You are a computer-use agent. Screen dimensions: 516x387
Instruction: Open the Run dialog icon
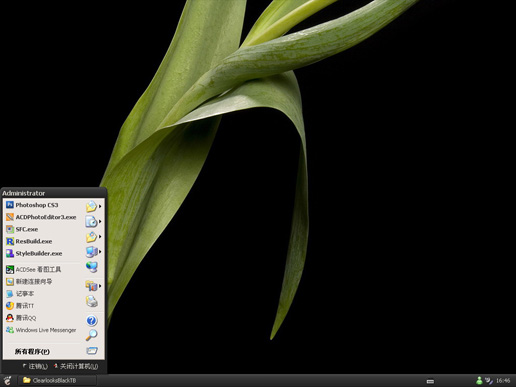(x=92, y=351)
